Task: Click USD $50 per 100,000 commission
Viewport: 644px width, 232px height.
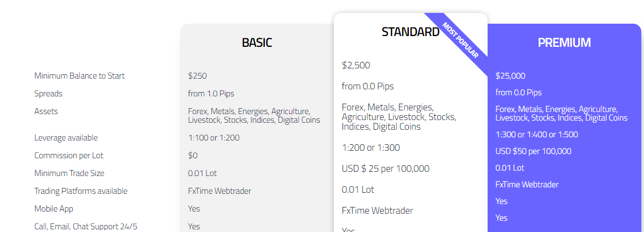Action: point(533,151)
